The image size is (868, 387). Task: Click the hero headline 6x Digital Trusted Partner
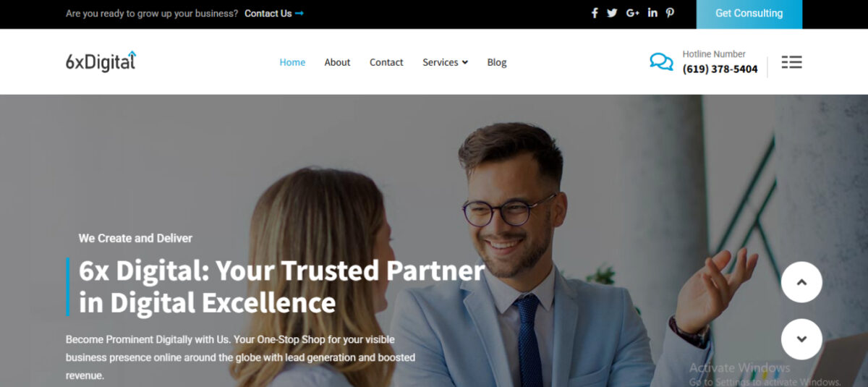tap(281, 286)
